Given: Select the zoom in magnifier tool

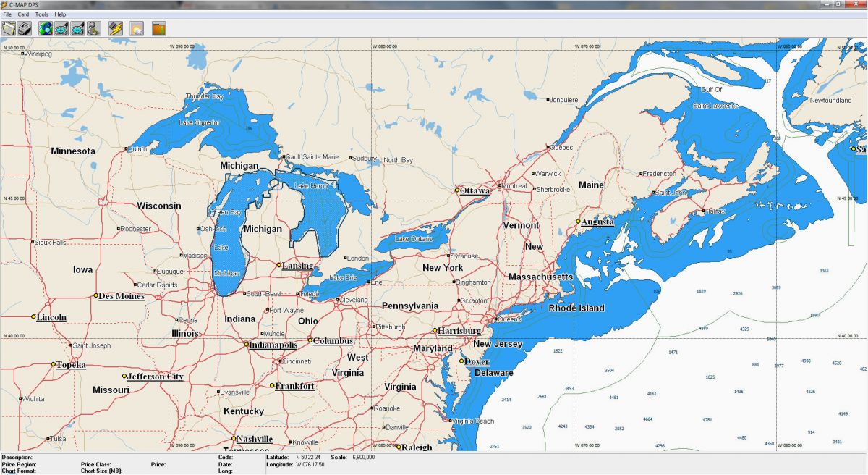Looking at the screenshot, I should 61,28.
